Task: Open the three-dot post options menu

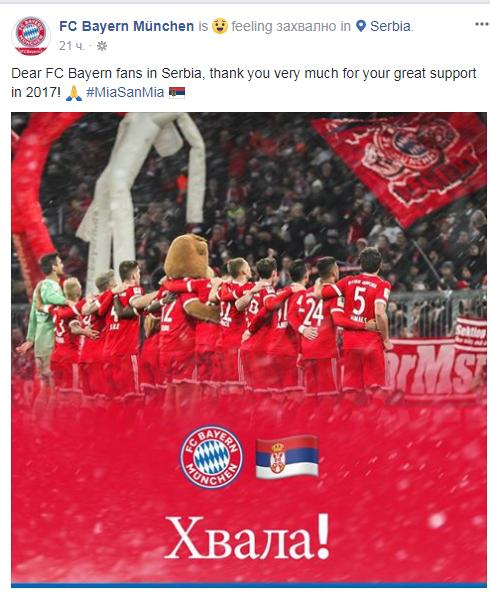Action: coord(482,24)
